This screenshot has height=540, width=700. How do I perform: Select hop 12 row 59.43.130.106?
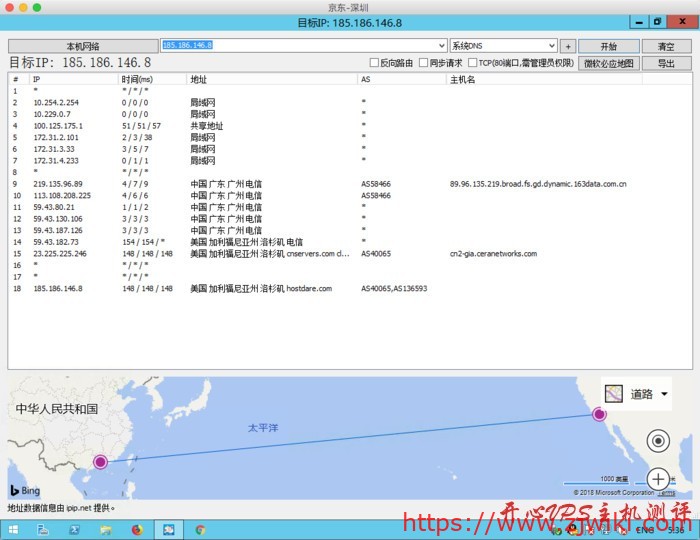(x=350, y=219)
